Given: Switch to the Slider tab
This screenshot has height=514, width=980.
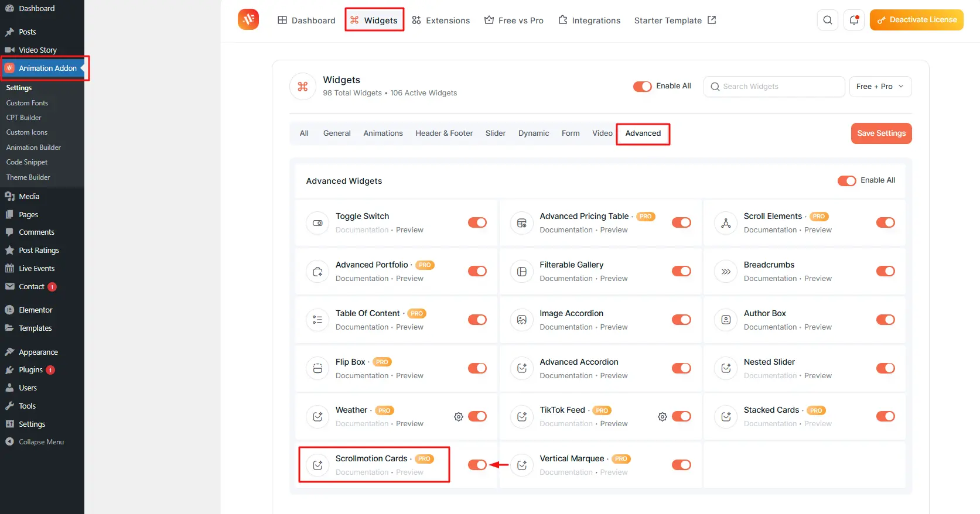Looking at the screenshot, I should 496,133.
